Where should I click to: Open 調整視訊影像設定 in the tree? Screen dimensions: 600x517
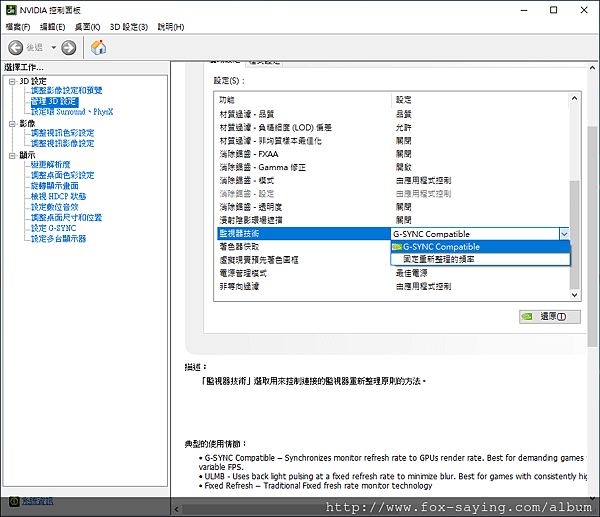click(x=62, y=144)
